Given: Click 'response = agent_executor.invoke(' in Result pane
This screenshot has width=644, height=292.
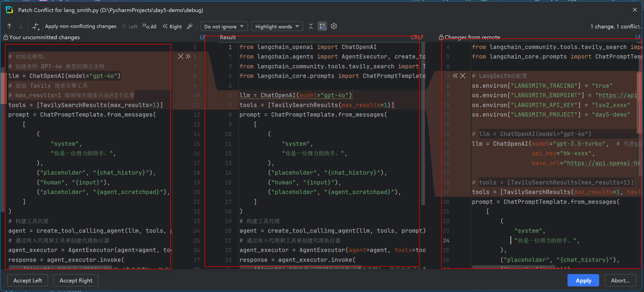Looking at the screenshot, I should 297,260.
